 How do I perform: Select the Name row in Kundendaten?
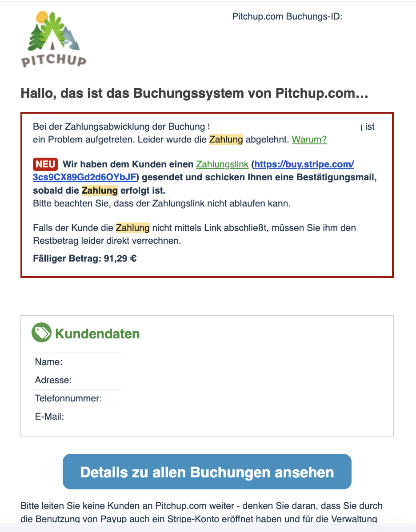(x=76, y=361)
